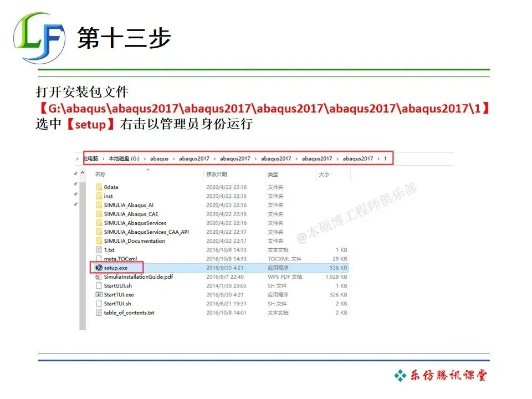Screen dimensions: 532x399
Task: Click the StartTUI.exe application icon
Action: (99, 294)
